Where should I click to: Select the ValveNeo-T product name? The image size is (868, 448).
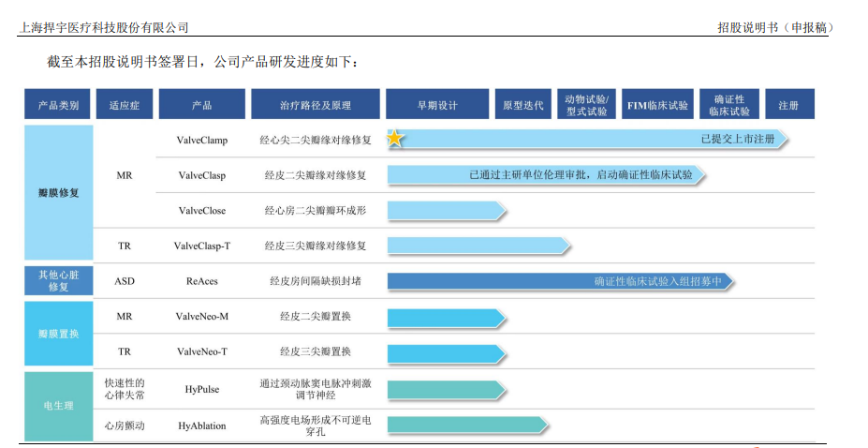tap(201, 351)
